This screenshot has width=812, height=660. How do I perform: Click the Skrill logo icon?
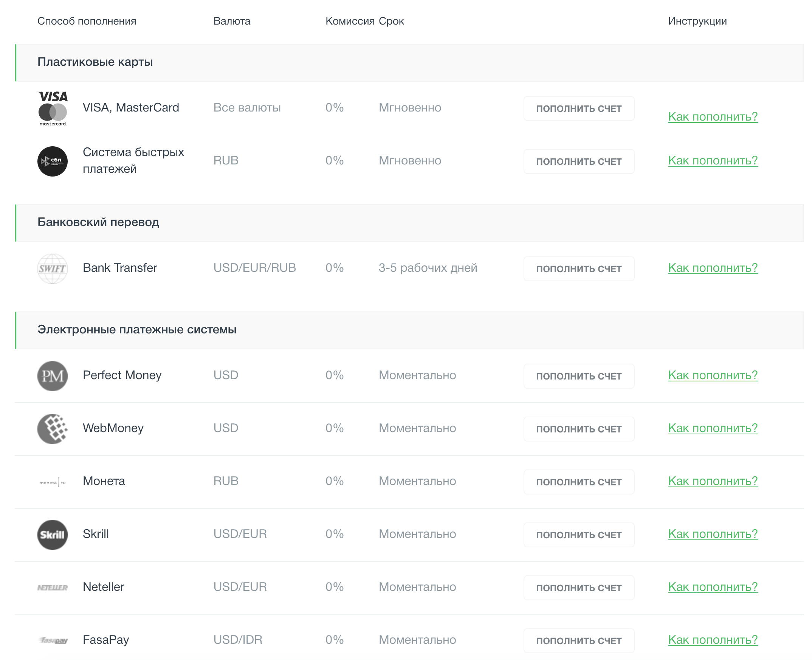point(53,535)
